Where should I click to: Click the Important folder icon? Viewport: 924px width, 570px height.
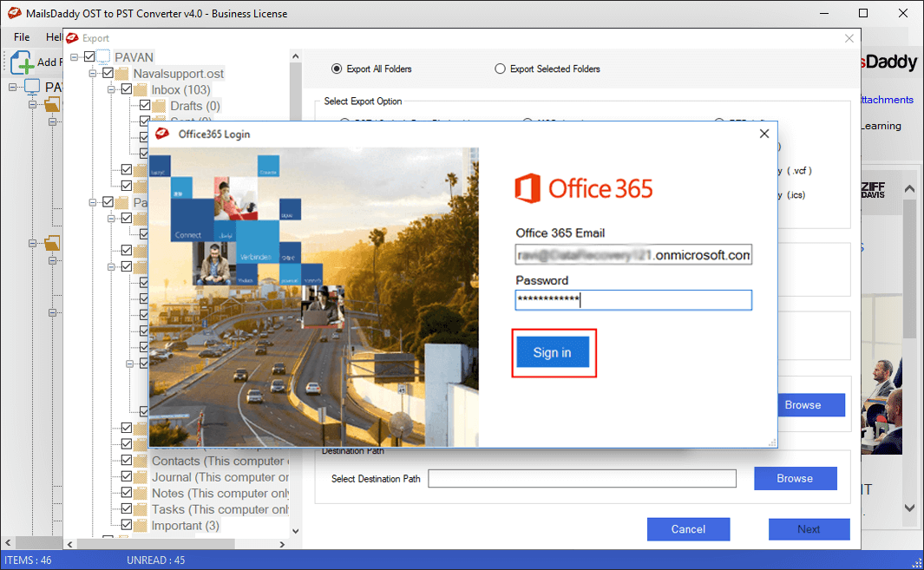141,525
